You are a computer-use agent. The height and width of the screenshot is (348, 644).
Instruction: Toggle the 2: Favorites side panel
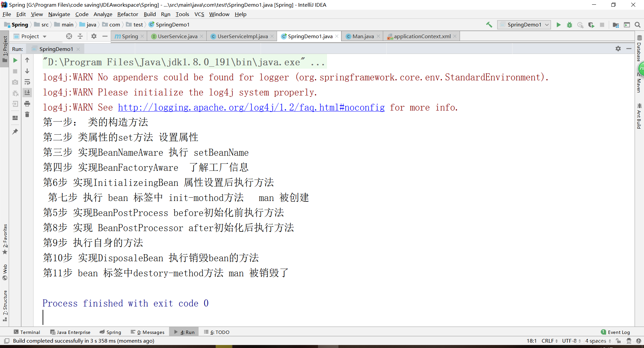click(x=5, y=239)
